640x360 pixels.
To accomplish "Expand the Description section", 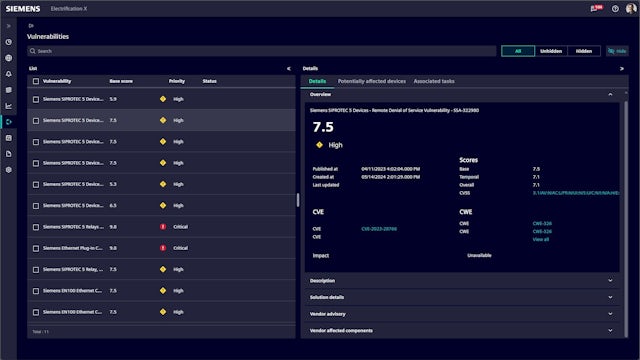I will pos(610,280).
